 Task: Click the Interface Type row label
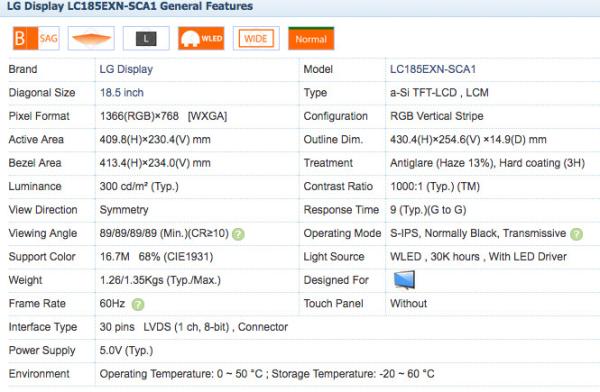tap(43, 327)
